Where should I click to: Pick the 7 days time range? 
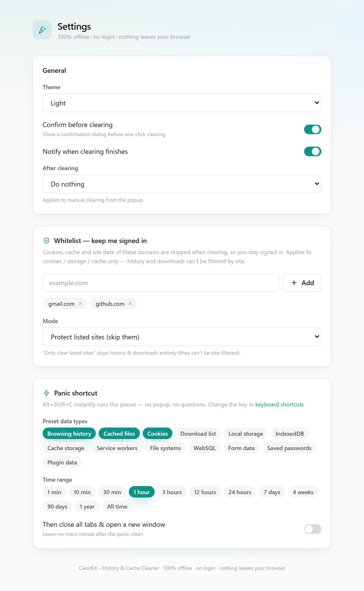pyautogui.click(x=272, y=492)
